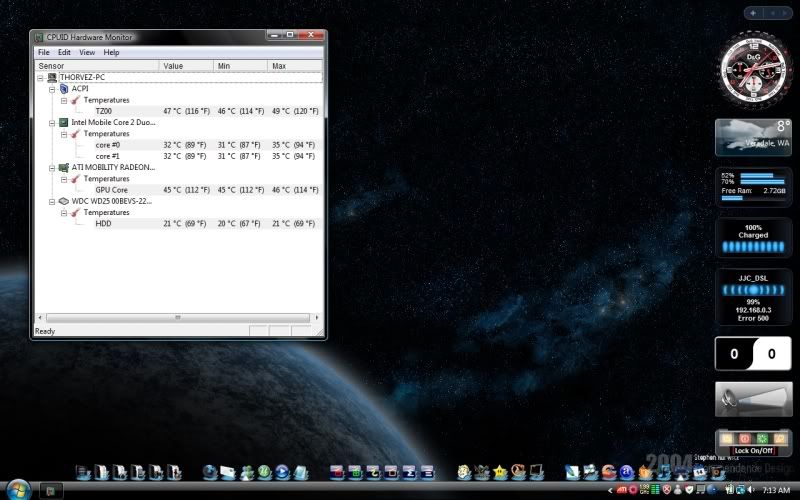Viewport: 800px width, 500px height.
Task: Open the Veradale, WA weather gadget
Action: pos(754,137)
